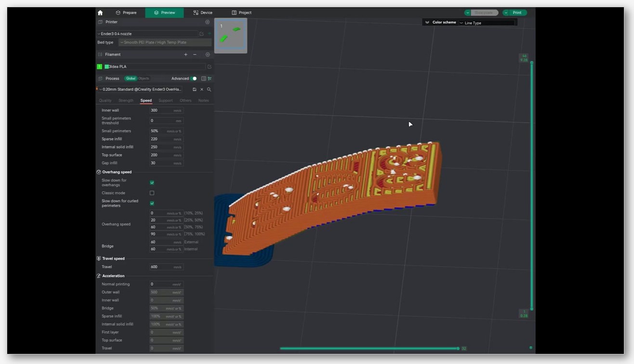This screenshot has width=634, height=364.
Task: Switch to the Prepare tab
Action: (126, 13)
